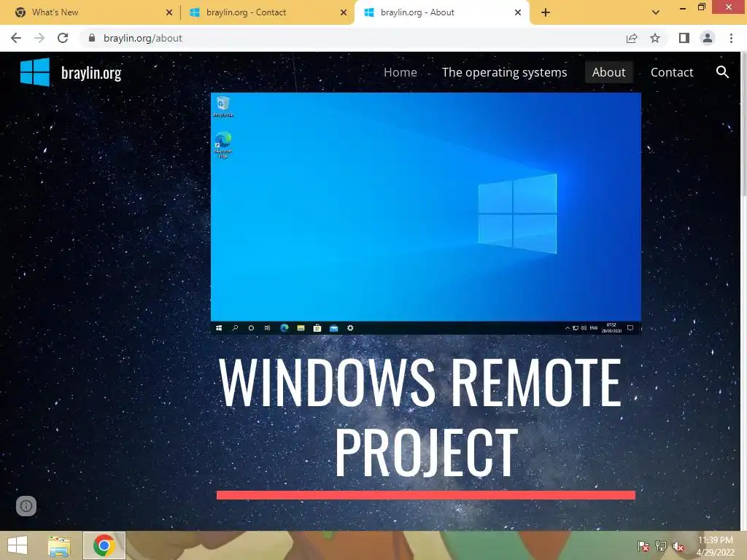Close the What's New tab

[169, 13]
